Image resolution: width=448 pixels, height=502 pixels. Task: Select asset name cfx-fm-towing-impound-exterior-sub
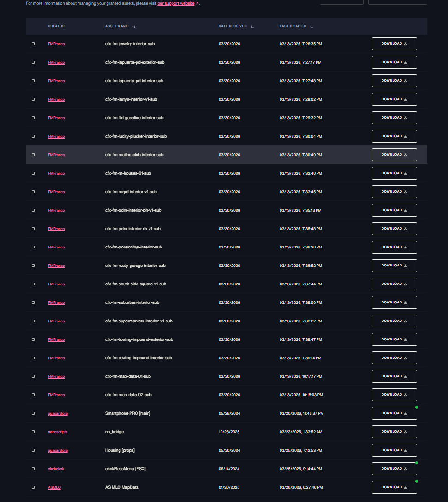[x=139, y=339]
